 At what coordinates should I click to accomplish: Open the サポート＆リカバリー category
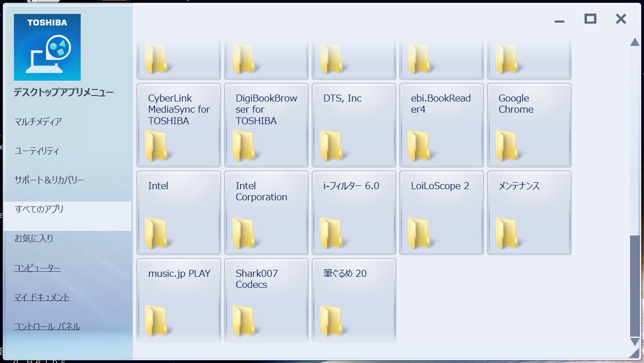click(x=49, y=180)
